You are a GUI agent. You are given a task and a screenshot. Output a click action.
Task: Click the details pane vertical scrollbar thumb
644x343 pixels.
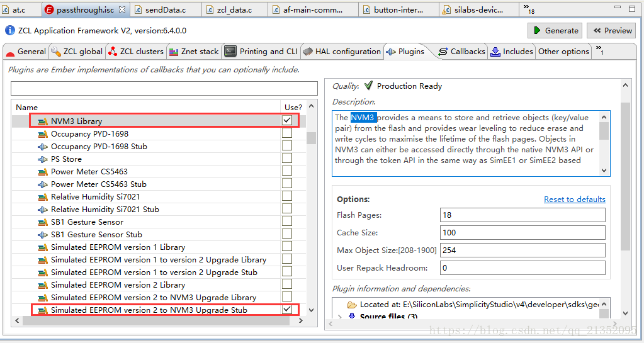point(625,177)
